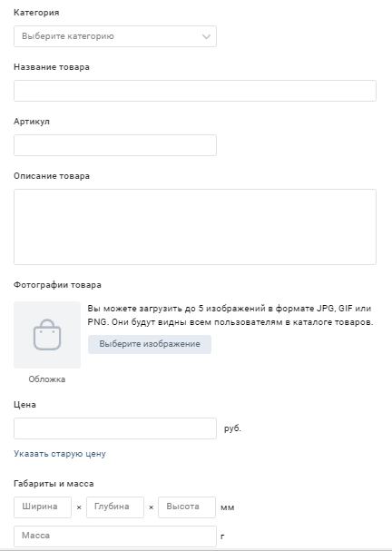Select the "Глубина" dimension field
The height and width of the screenshot is (551, 392).
(115, 507)
